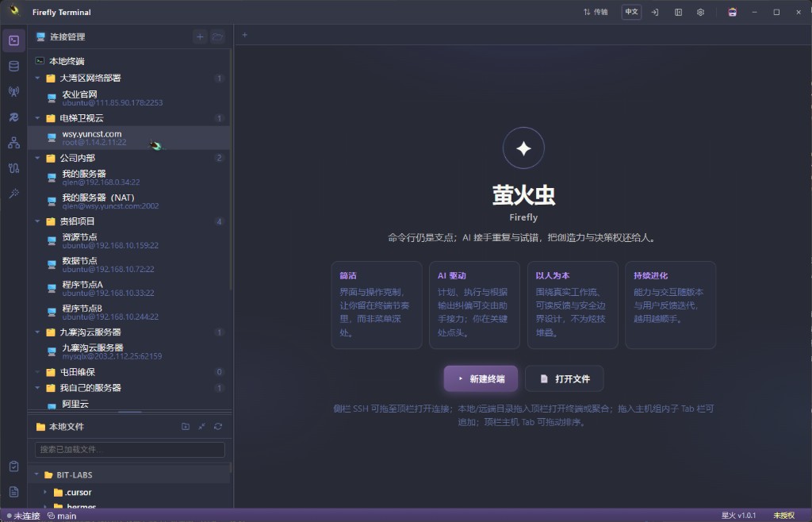Click the 未连接 status indicator
812x522 pixels.
click(23, 516)
